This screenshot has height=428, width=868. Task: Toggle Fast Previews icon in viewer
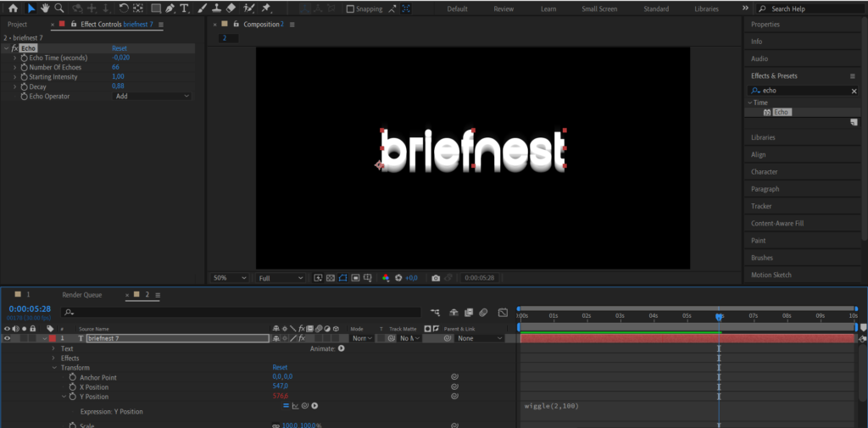click(x=318, y=278)
